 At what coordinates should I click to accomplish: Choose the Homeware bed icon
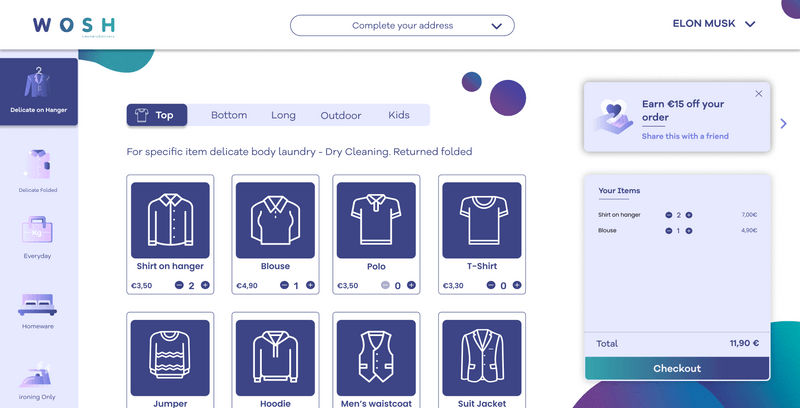37,304
